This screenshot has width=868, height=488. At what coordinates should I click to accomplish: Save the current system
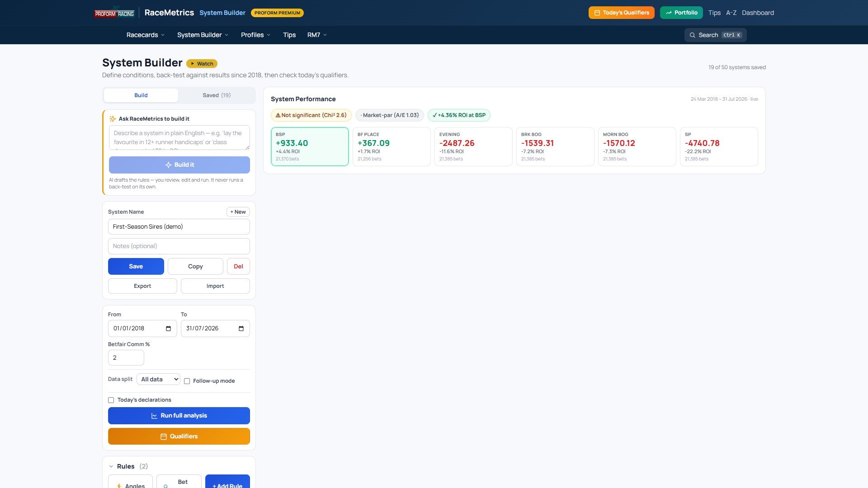[x=136, y=267]
